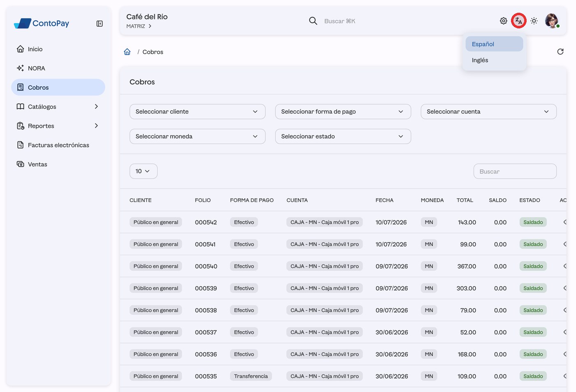
Task: Click folio 000542
Action: pos(206,222)
